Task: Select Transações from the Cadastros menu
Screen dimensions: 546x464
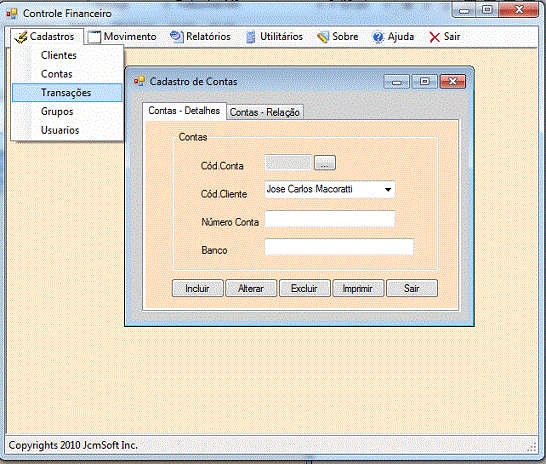Action: click(x=67, y=93)
